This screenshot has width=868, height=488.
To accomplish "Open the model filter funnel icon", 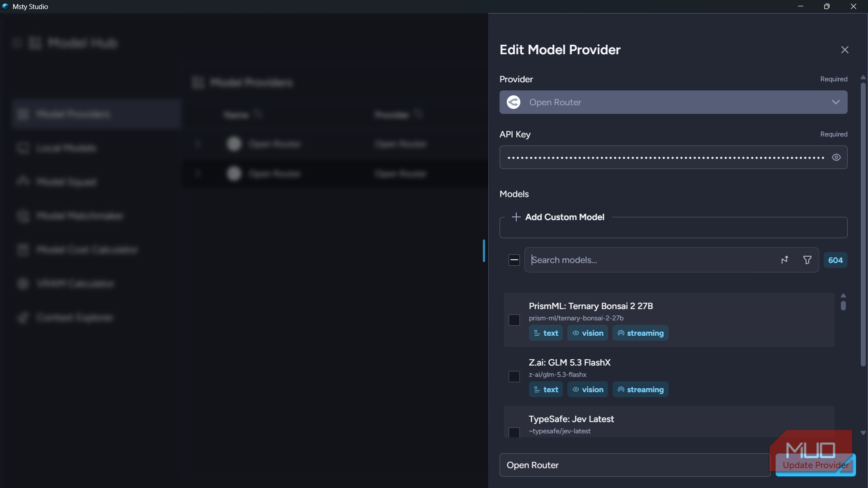I will point(807,260).
